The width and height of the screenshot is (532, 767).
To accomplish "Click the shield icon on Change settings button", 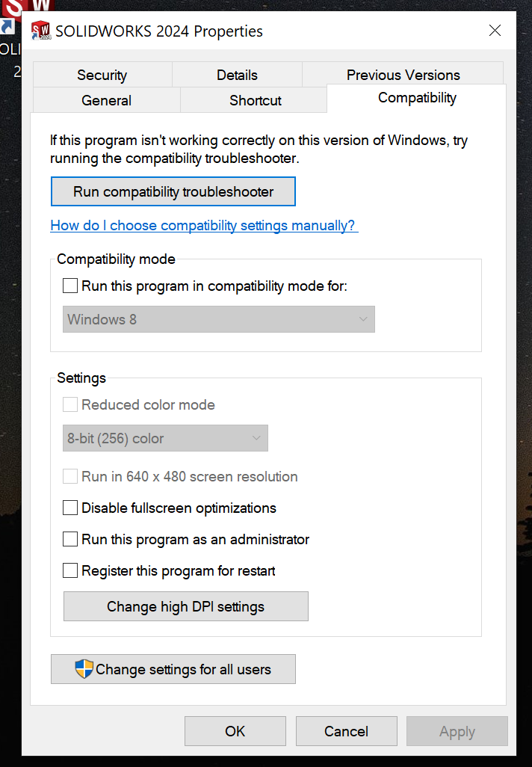I will pyautogui.click(x=84, y=669).
